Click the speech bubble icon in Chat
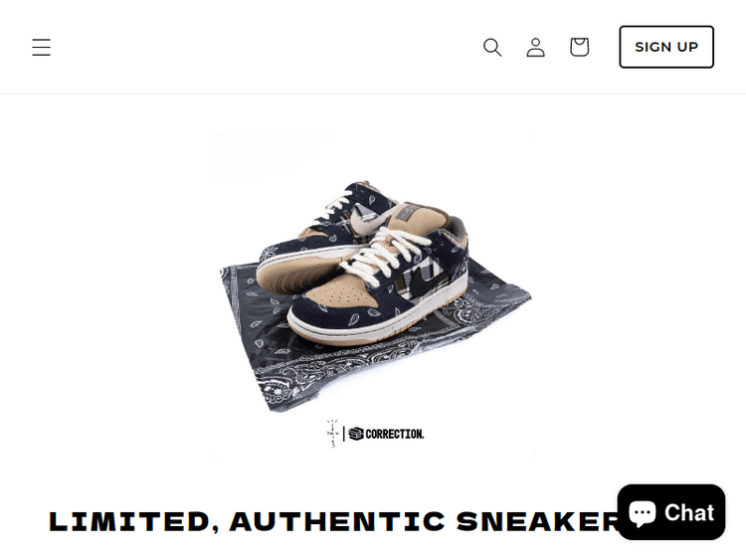The image size is (746, 560). click(643, 513)
